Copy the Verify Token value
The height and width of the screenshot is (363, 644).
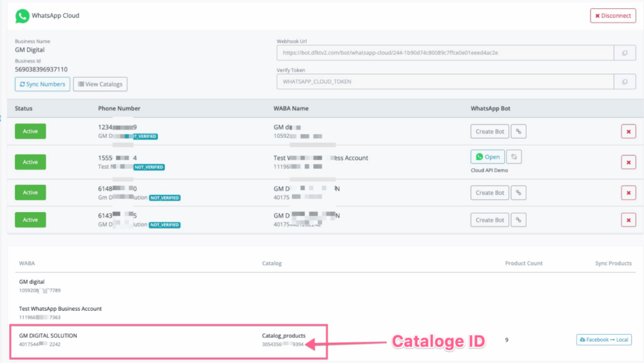tap(625, 82)
